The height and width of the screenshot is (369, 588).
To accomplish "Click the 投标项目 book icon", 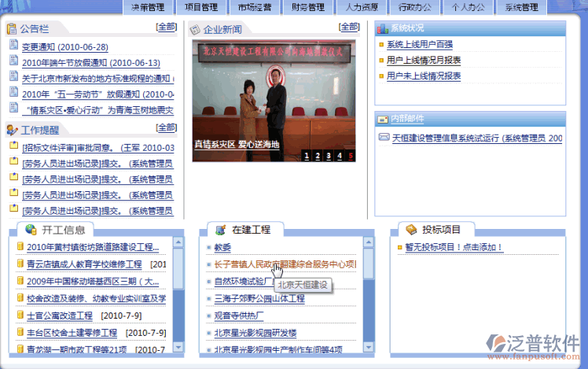I will [410, 230].
